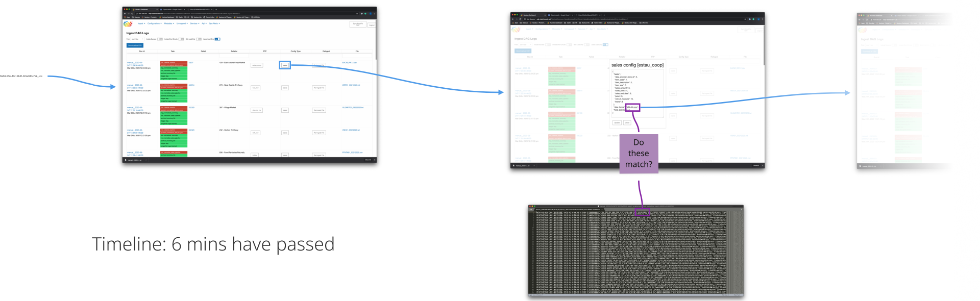This screenshot has height=301, width=980.
Task: Click the Nucleus logo in the left dashboard window
Action: pos(128,23)
